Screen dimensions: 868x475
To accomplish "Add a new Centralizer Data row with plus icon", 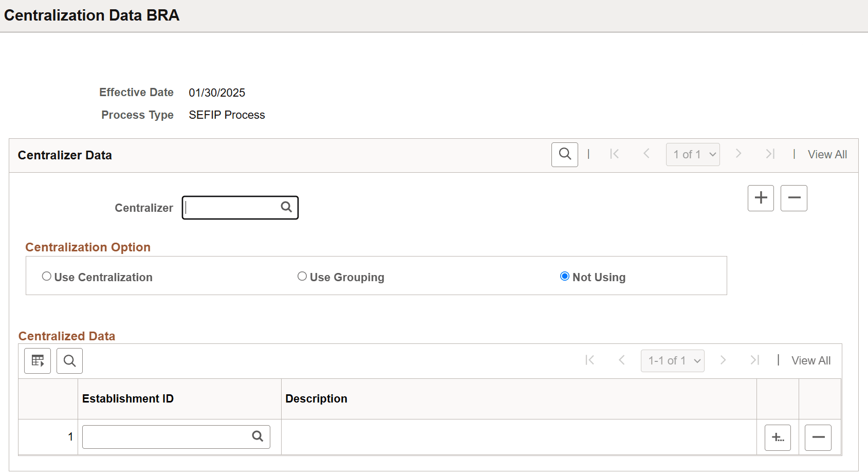I will 761,198.
